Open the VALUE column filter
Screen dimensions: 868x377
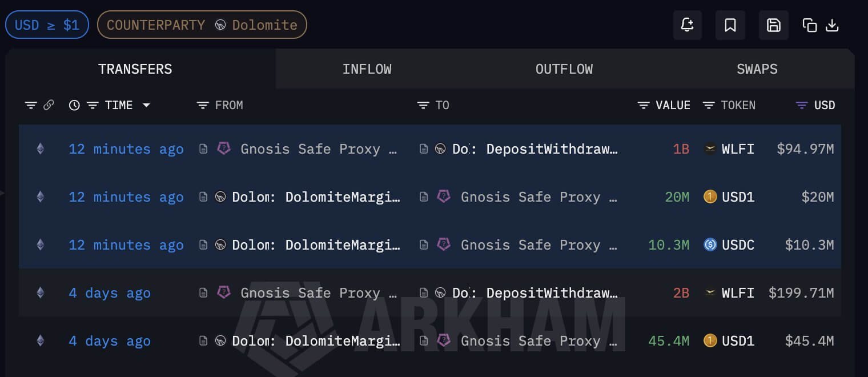coord(643,105)
